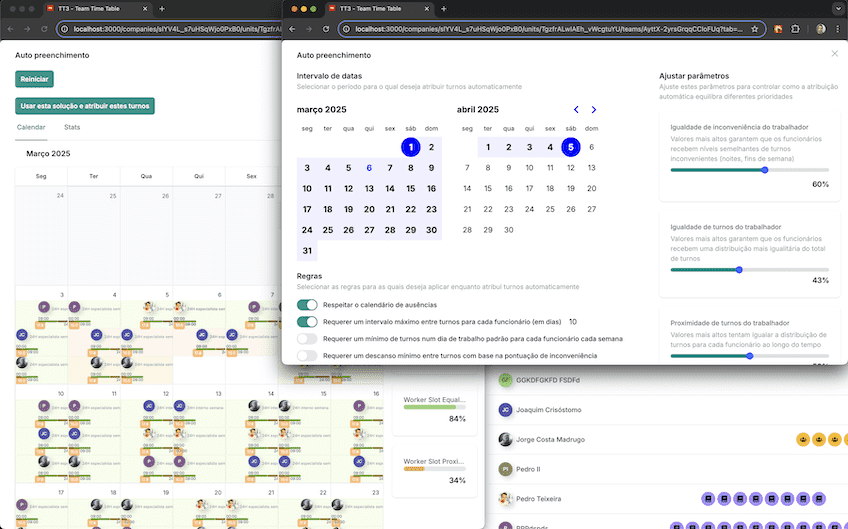Click Joaquim Crisóstomo's JC avatar
Viewport: 848px width, 529px height.
pyautogui.click(x=505, y=410)
